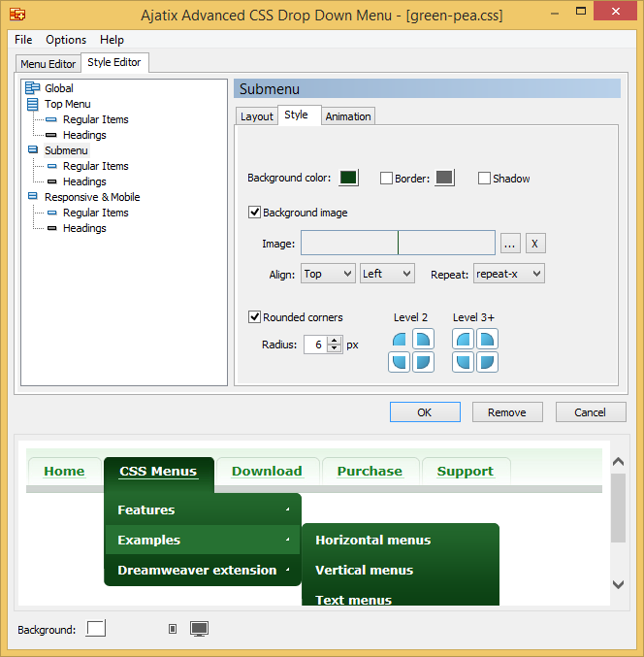This screenshot has height=657, width=644.
Task: Enable the Border checkbox
Action: (x=386, y=178)
